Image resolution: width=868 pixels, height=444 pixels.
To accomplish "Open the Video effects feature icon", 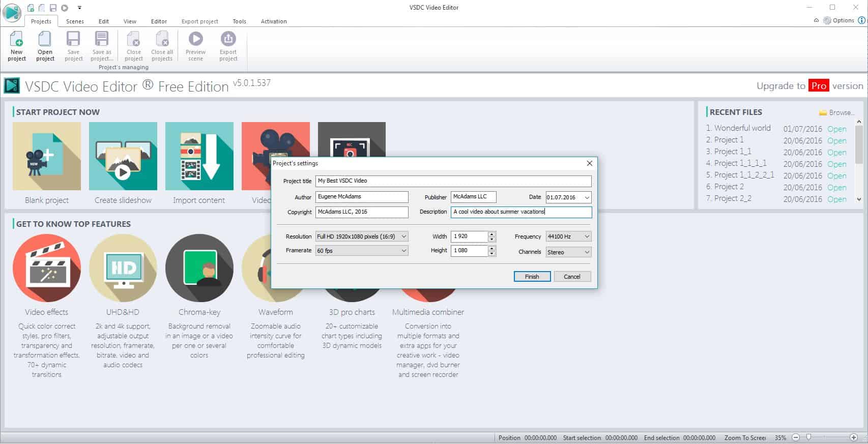I will (47, 268).
